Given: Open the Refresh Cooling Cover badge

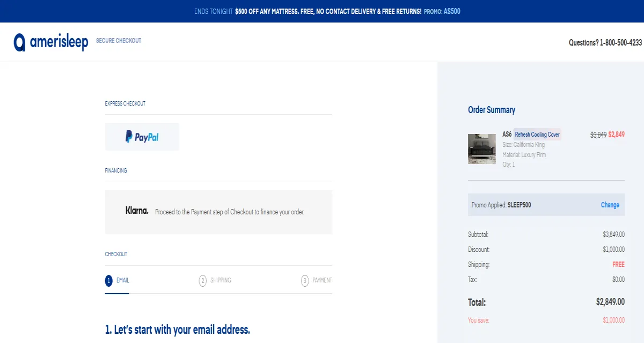Looking at the screenshot, I should [x=537, y=135].
